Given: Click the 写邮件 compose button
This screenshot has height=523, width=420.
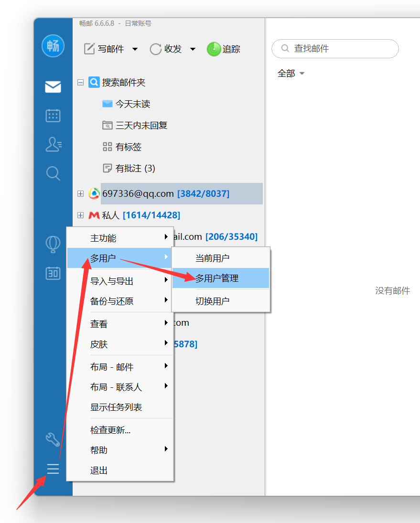Looking at the screenshot, I should pyautogui.click(x=104, y=49).
